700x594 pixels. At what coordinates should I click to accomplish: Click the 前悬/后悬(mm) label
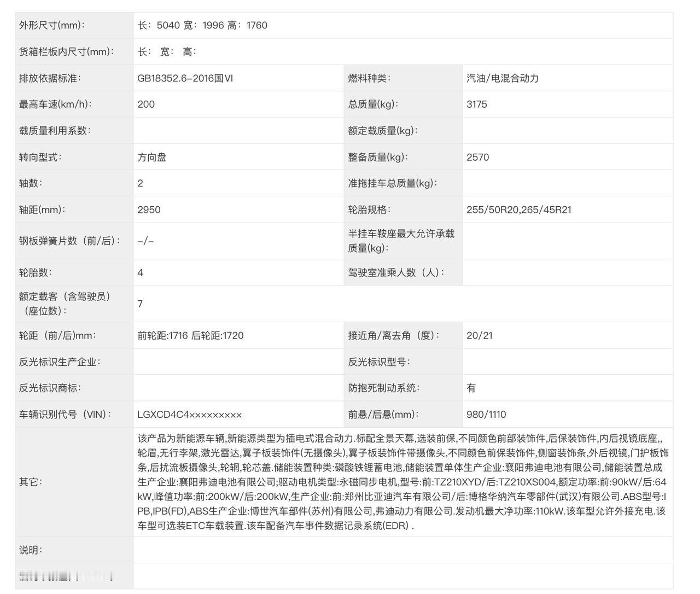pos(383,414)
